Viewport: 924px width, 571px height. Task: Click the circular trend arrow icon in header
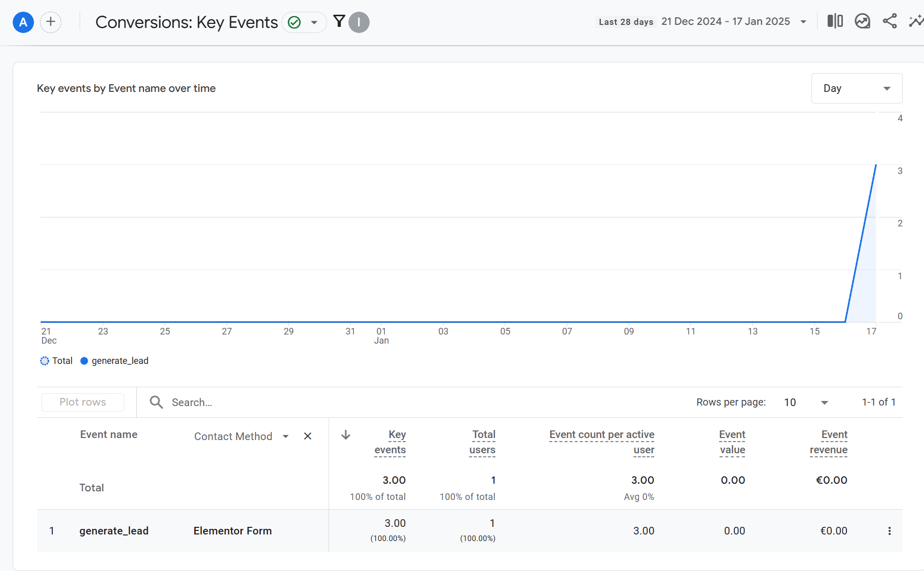(x=862, y=21)
